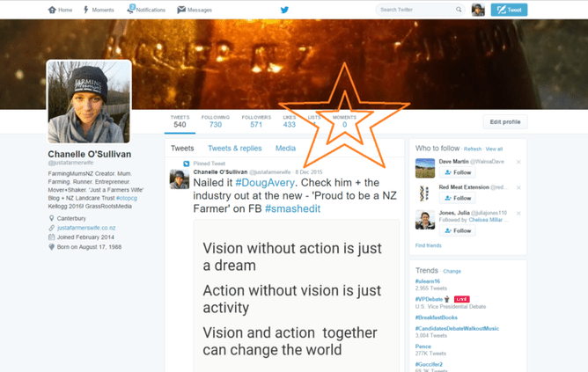Switch to the Media tab
The height and width of the screenshot is (372, 588).
pyautogui.click(x=285, y=149)
